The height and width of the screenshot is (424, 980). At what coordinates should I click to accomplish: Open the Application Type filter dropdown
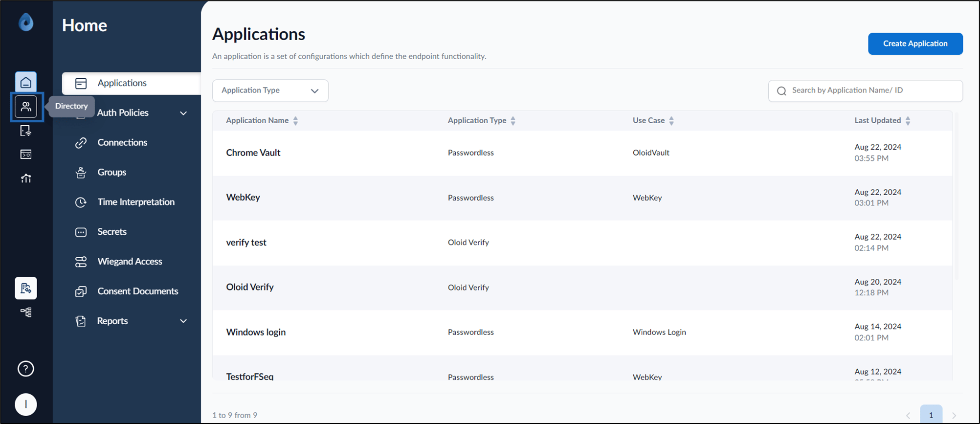270,90
